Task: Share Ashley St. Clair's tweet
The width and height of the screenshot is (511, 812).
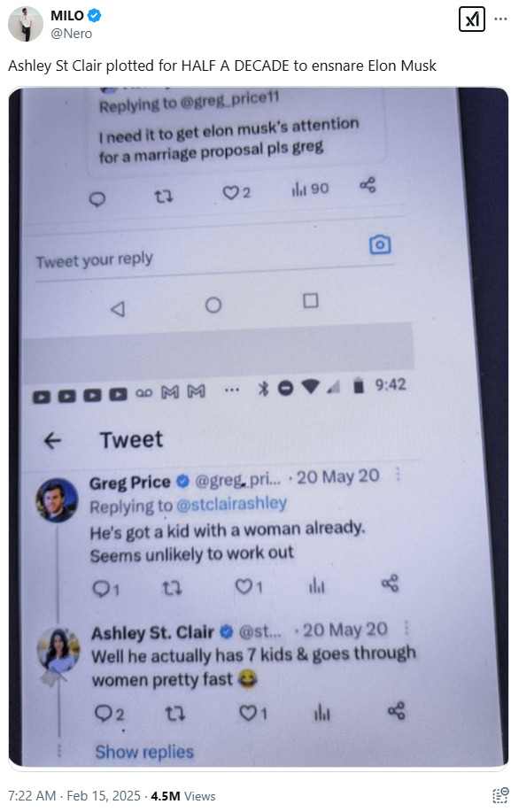Action: click(397, 711)
